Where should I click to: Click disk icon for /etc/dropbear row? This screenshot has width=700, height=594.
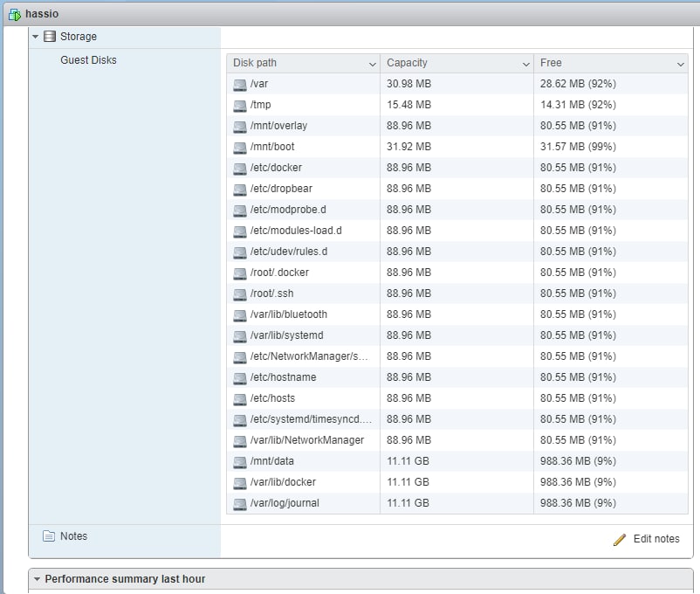coord(240,190)
